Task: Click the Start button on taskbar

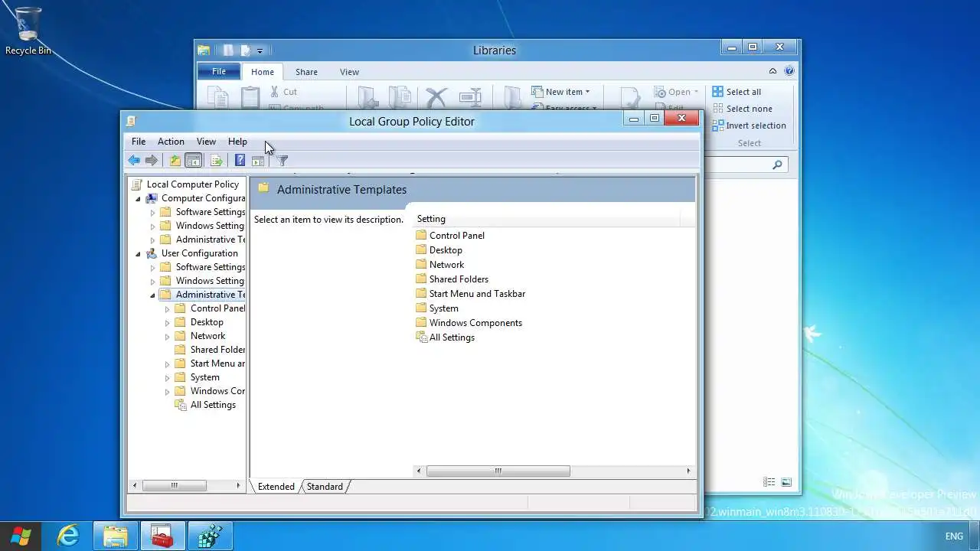Action: [21, 536]
